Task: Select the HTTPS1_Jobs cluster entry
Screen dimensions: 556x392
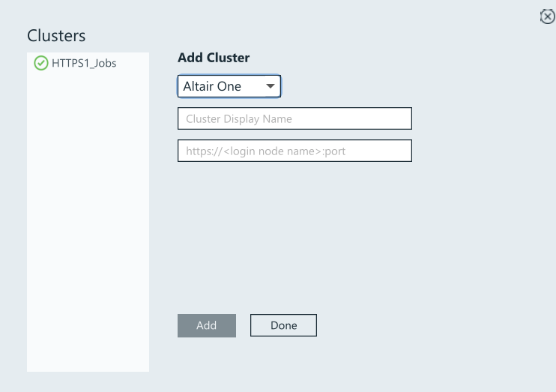Action: coord(82,64)
